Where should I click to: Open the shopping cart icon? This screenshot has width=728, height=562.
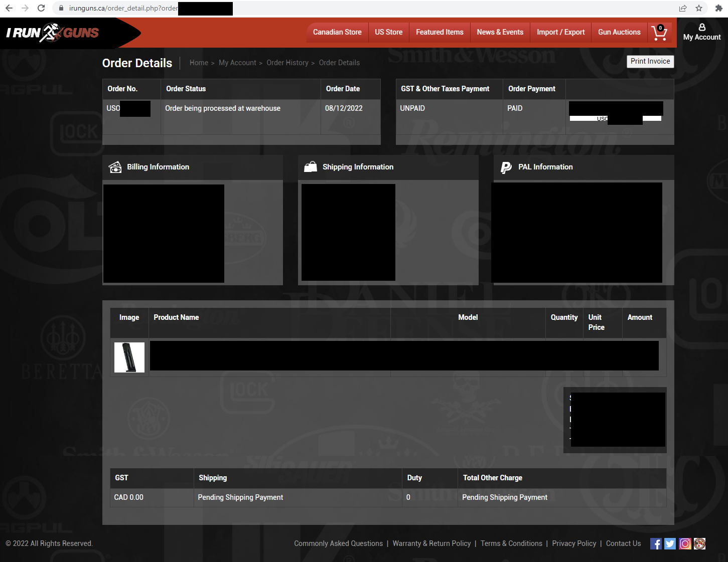pyautogui.click(x=659, y=33)
